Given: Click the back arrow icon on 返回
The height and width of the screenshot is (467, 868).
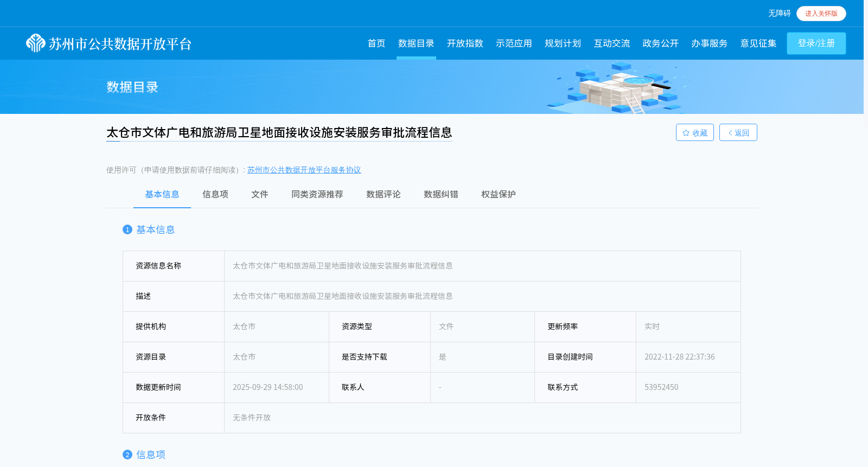Looking at the screenshot, I should pos(730,133).
